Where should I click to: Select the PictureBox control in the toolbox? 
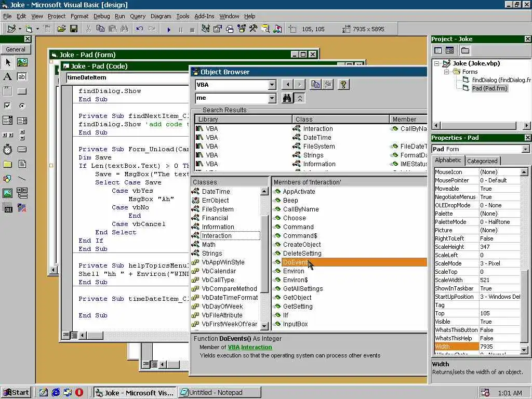pyautogui.click(x=22, y=62)
